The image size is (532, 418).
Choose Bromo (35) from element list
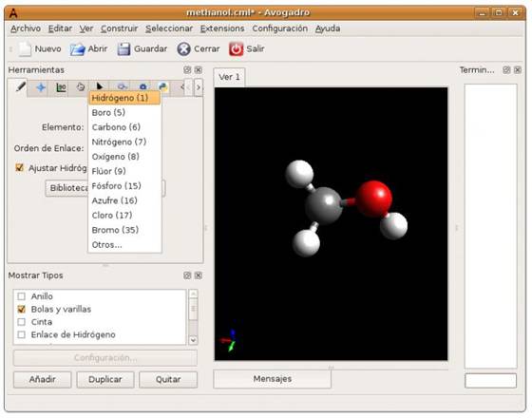124,230
